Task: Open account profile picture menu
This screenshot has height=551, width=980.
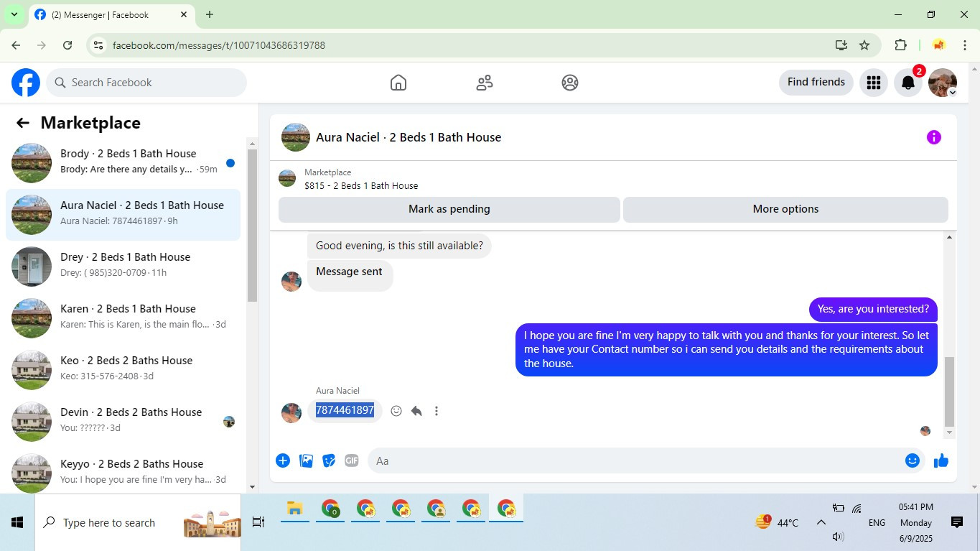Action: [x=943, y=83]
